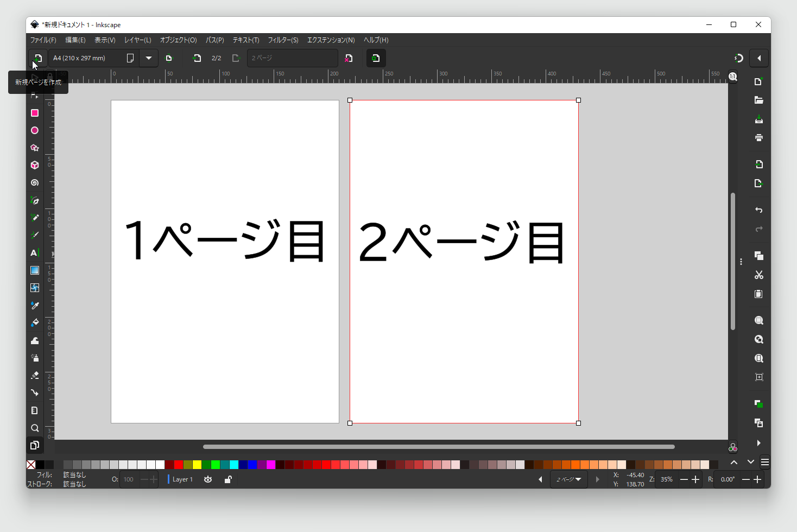
Task: Click the page label input field
Action: tap(292, 58)
